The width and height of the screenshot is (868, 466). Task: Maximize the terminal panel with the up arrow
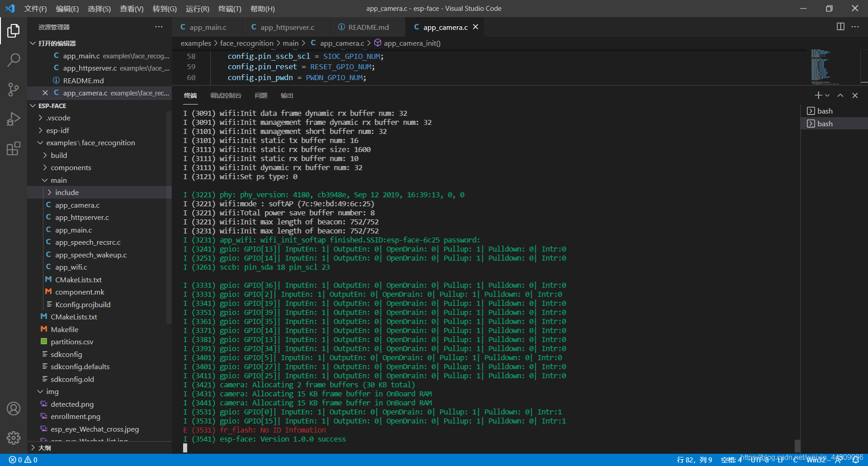(x=840, y=95)
